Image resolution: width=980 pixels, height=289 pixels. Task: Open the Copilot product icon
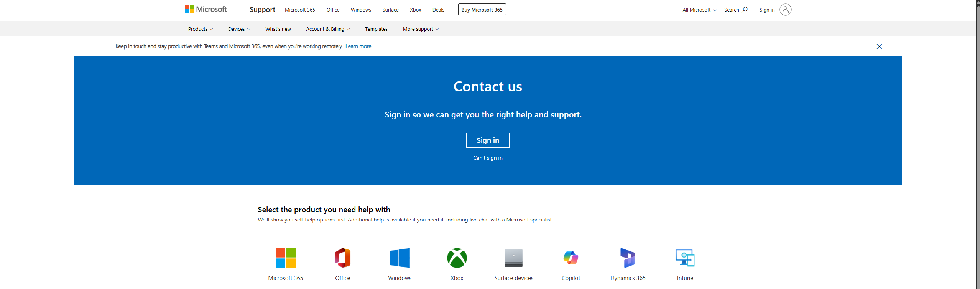(x=571, y=258)
